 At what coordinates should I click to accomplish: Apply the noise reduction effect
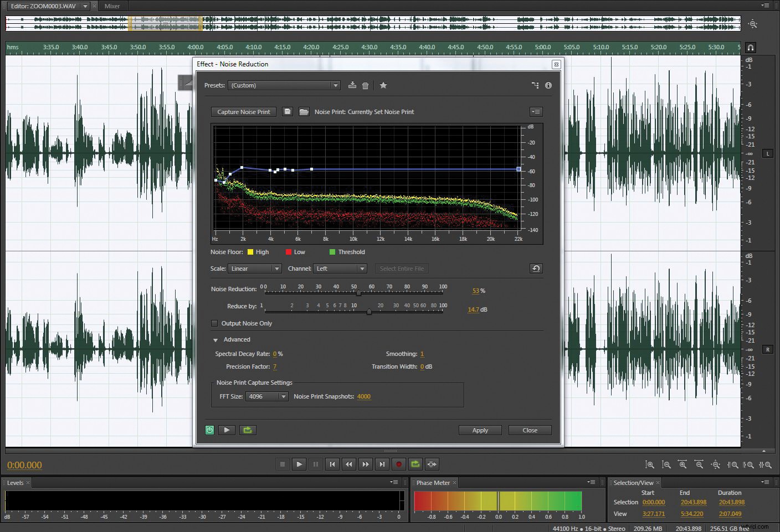tap(480, 430)
